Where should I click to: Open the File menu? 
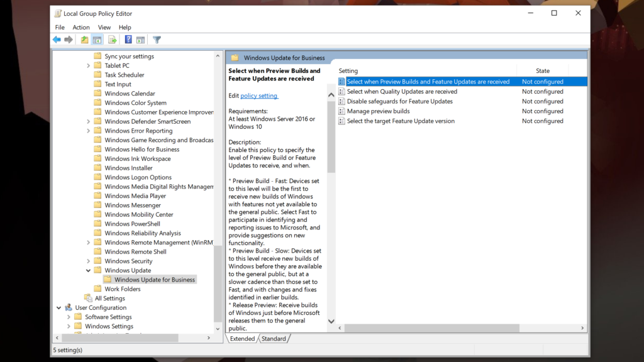(60, 28)
